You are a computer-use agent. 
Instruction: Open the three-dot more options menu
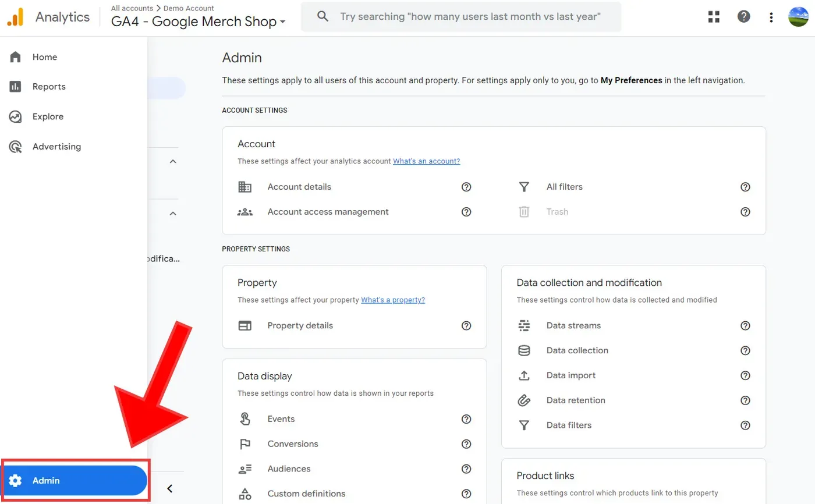771,17
